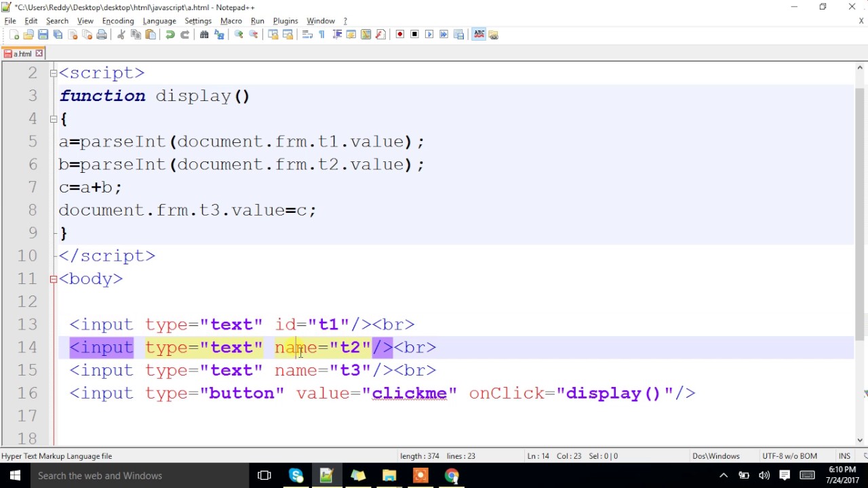The height and width of the screenshot is (488, 868).
Task: Open Find using the binoculars icon
Action: tap(204, 35)
